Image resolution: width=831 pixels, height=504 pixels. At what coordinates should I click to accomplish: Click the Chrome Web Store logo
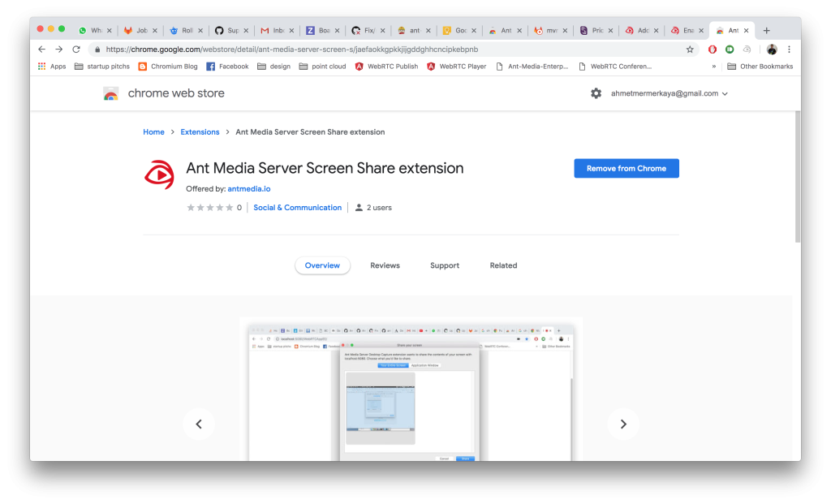(x=110, y=94)
